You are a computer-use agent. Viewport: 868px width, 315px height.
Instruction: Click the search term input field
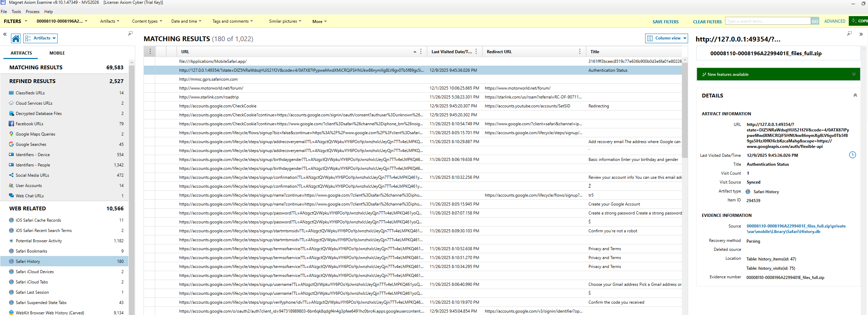[767, 21]
